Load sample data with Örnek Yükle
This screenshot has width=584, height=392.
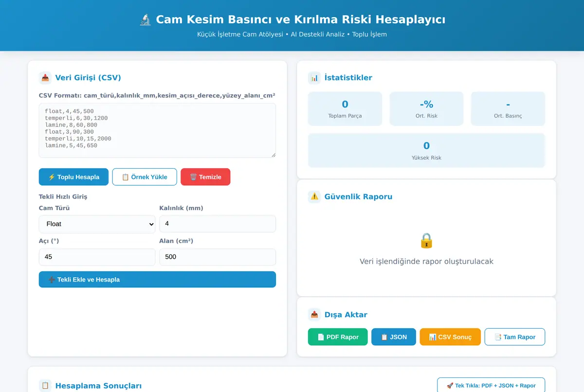click(x=145, y=177)
